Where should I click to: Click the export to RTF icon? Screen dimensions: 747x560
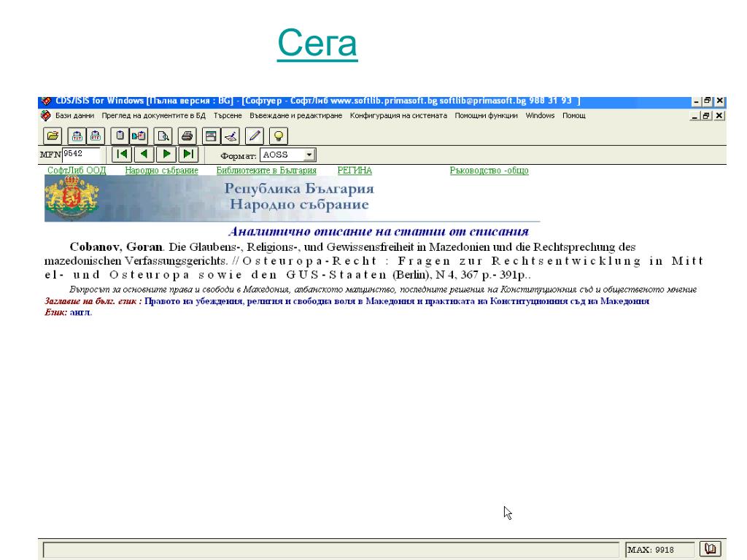tap(96, 136)
